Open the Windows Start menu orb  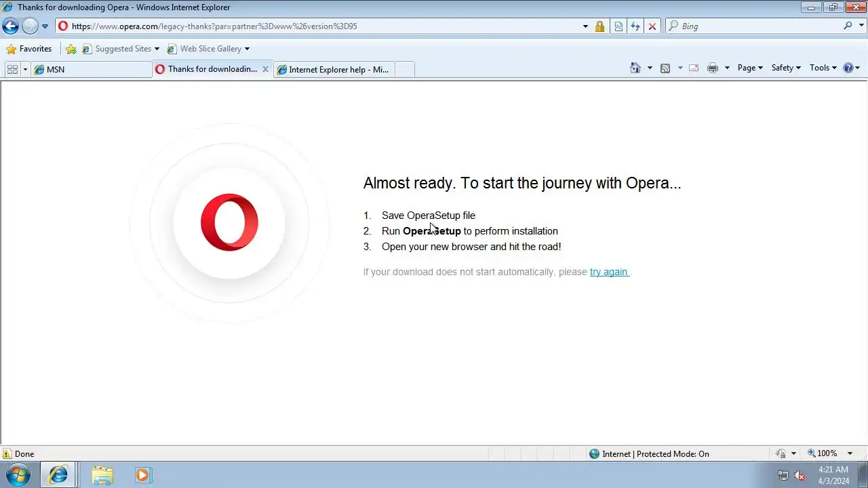(18, 474)
